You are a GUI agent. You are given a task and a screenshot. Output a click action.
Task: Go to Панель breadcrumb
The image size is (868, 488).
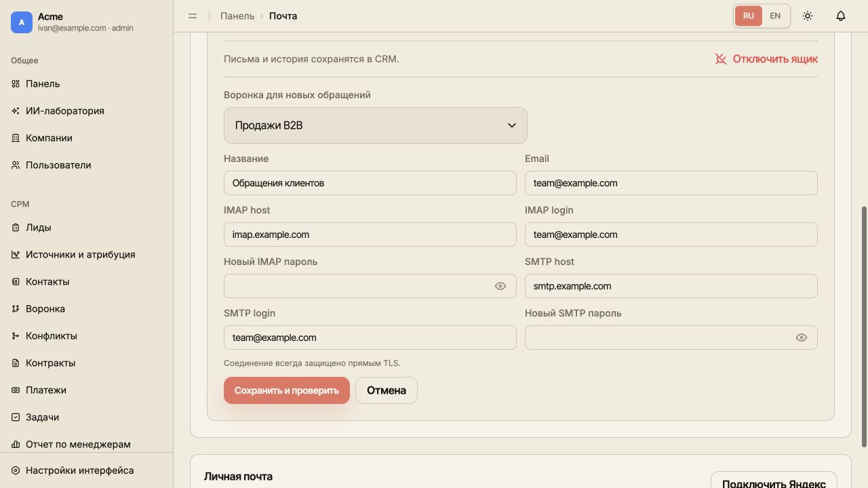[237, 16]
